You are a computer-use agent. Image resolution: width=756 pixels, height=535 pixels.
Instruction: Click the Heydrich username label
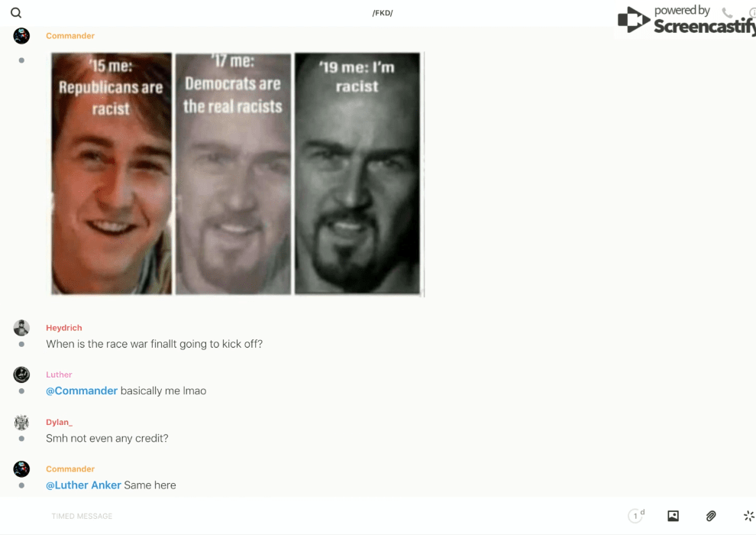point(63,328)
